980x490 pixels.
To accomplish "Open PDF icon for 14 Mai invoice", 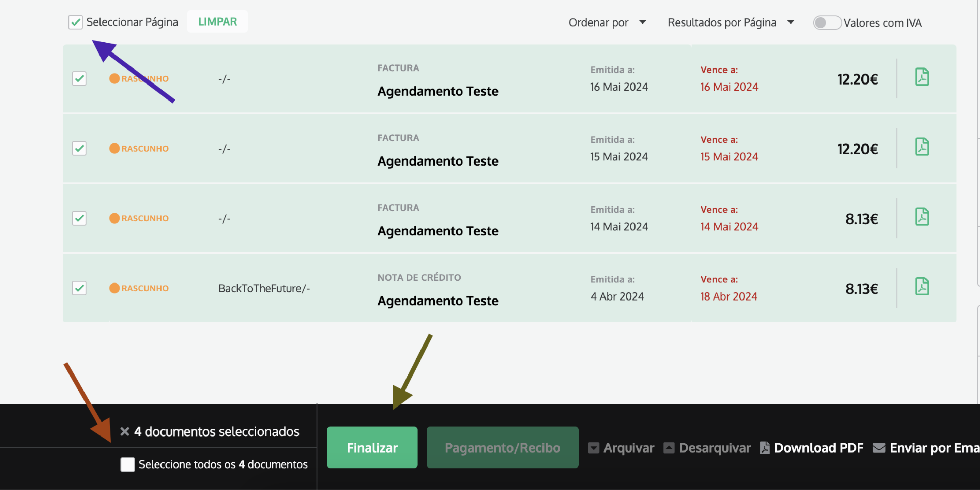I will coord(921,217).
